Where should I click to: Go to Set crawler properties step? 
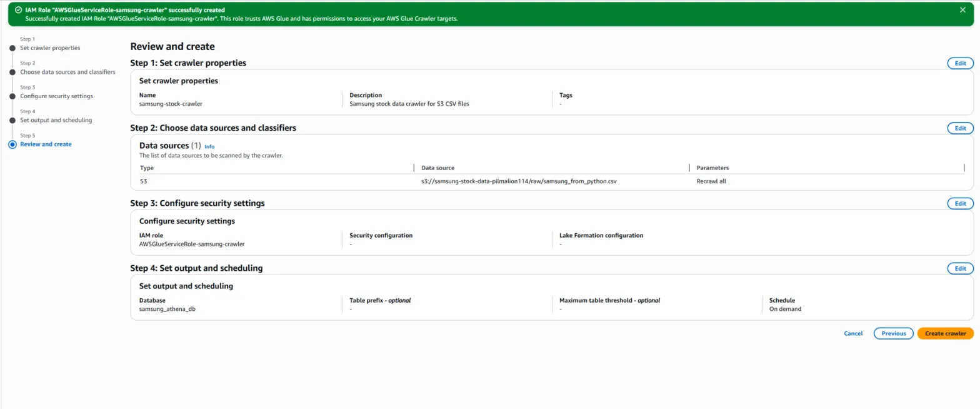coord(50,48)
